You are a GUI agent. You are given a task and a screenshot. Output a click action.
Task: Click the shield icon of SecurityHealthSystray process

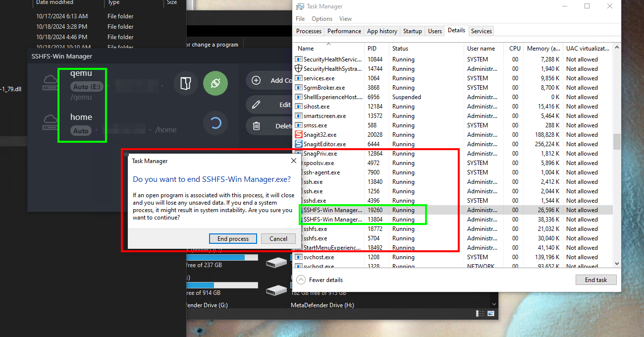(x=299, y=69)
